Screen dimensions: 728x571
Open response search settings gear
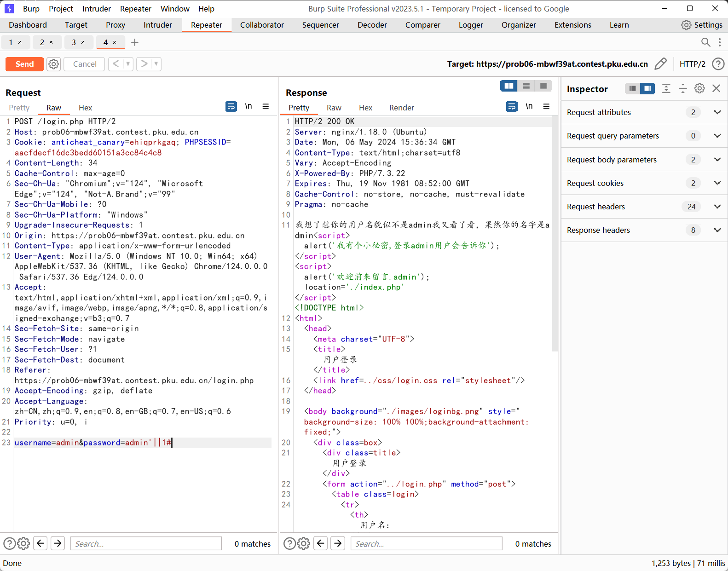coord(304,543)
